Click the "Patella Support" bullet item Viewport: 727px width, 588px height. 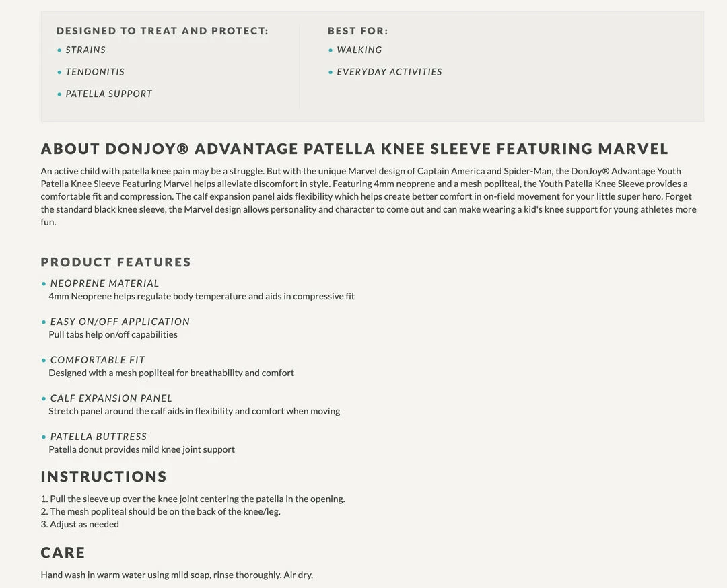pyautogui.click(x=109, y=94)
